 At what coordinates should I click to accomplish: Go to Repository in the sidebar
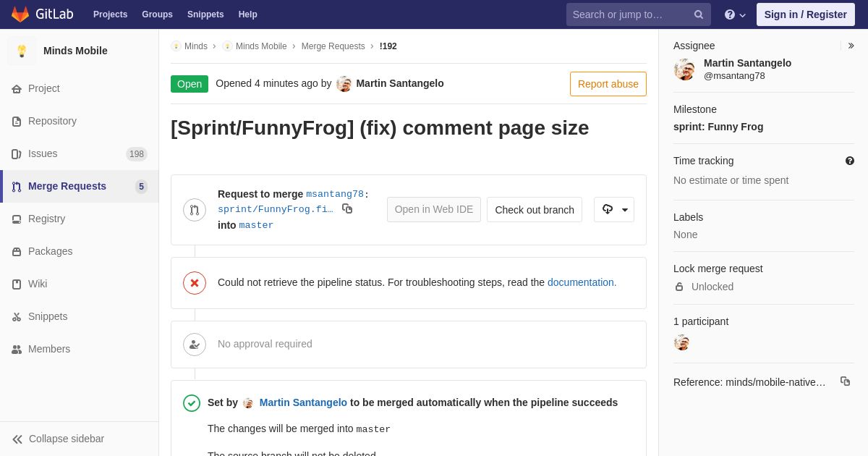click(x=52, y=121)
